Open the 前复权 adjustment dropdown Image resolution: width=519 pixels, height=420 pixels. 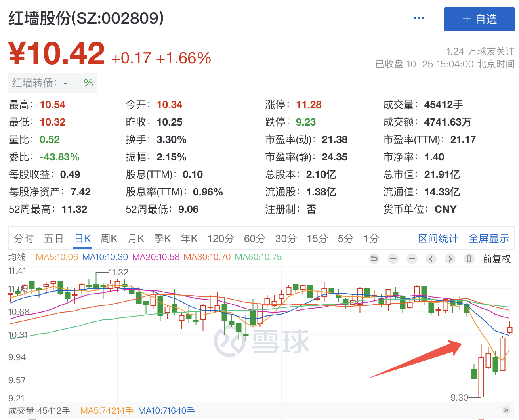(x=496, y=259)
